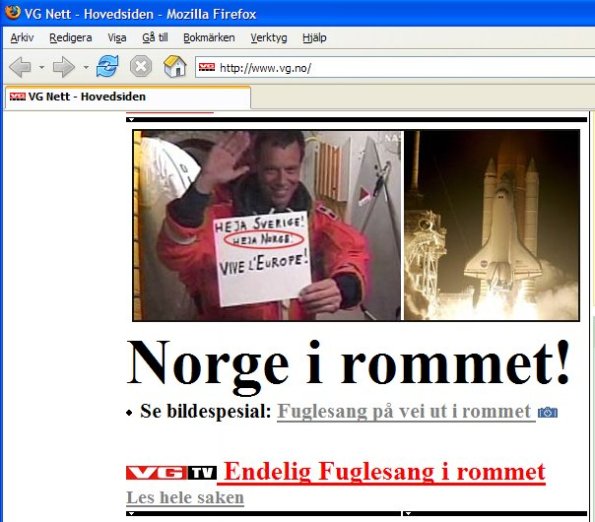This screenshot has width=595, height=522.
Task: Open the Verktyg menu
Action: pyautogui.click(x=269, y=38)
